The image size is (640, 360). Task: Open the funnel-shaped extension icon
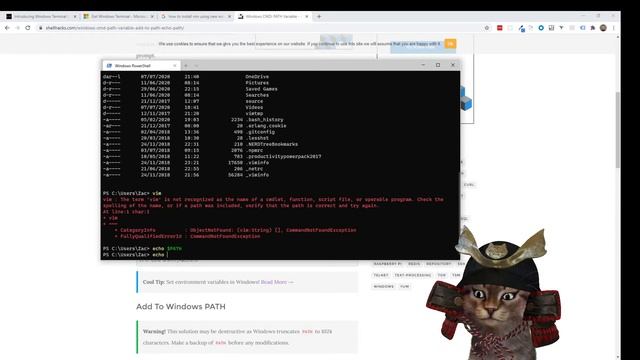pos(561,28)
